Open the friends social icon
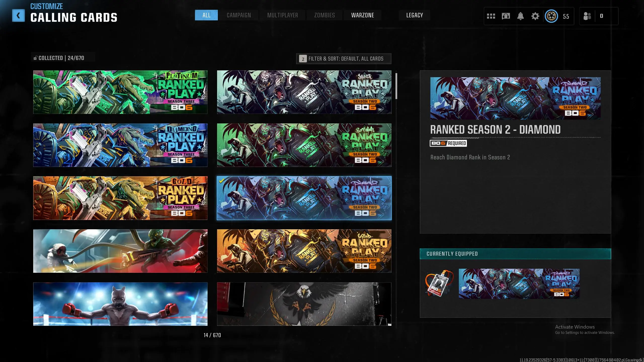The image size is (644, 362). pyautogui.click(x=587, y=16)
